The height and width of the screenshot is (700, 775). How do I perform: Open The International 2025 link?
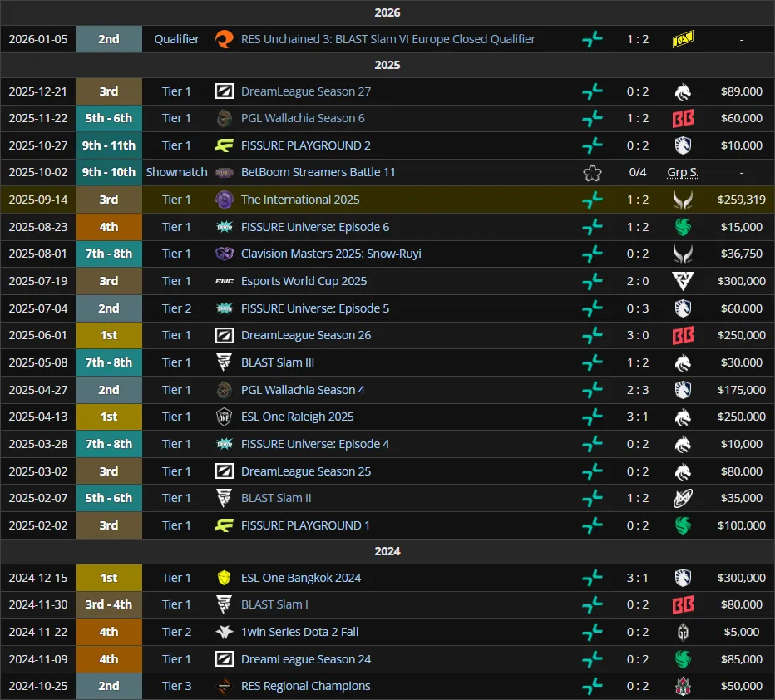pos(300,200)
